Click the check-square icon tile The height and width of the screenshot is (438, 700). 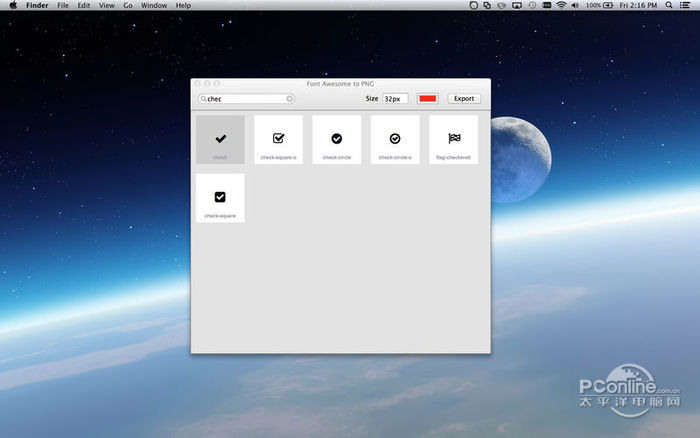220,197
